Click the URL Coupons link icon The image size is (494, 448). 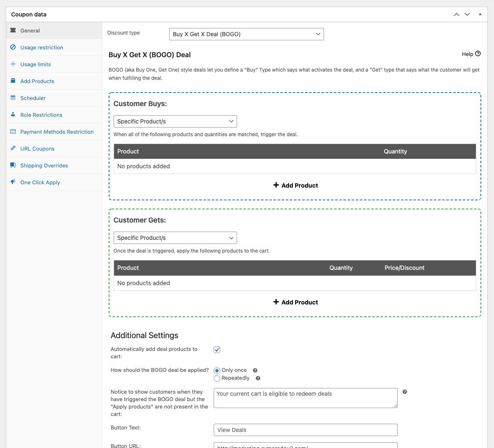[13, 149]
